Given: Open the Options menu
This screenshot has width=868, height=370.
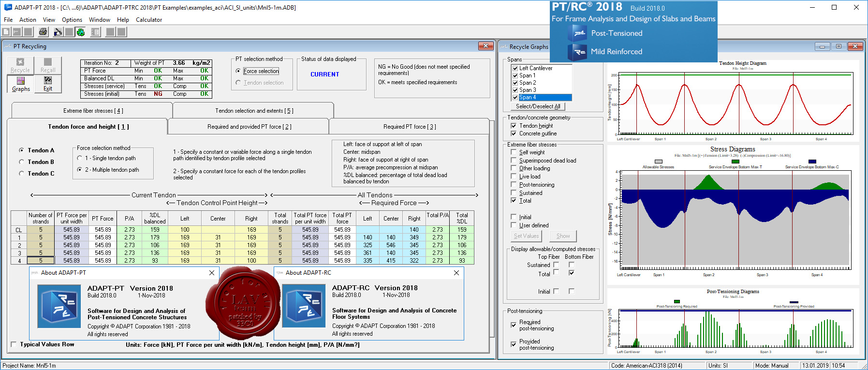Looking at the screenshot, I should pyautogui.click(x=72, y=20).
